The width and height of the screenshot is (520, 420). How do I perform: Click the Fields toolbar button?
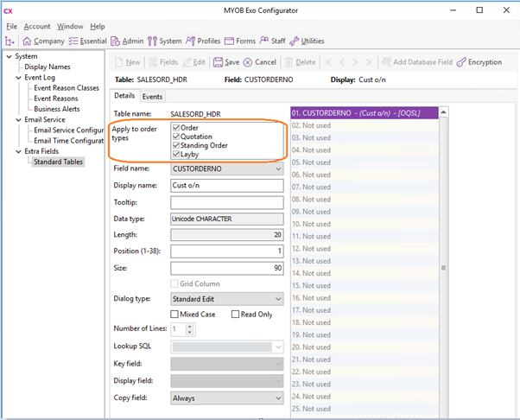(163, 62)
